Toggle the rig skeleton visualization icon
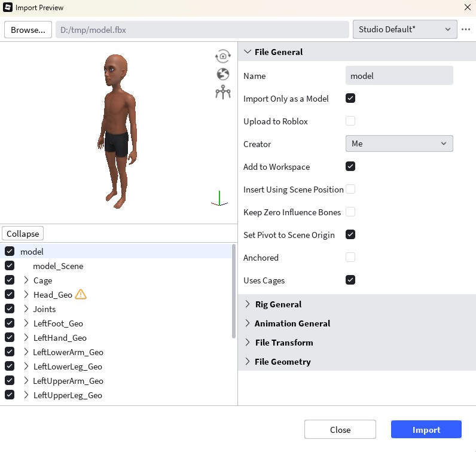The height and width of the screenshot is (452, 476). pos(223,92)
